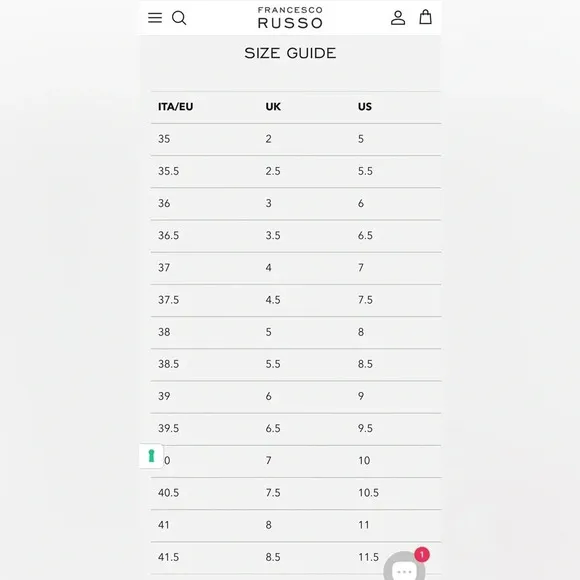580x580 pixels.
Task: Click the UK size 6 cell
Action: click(x=268, y=396)
